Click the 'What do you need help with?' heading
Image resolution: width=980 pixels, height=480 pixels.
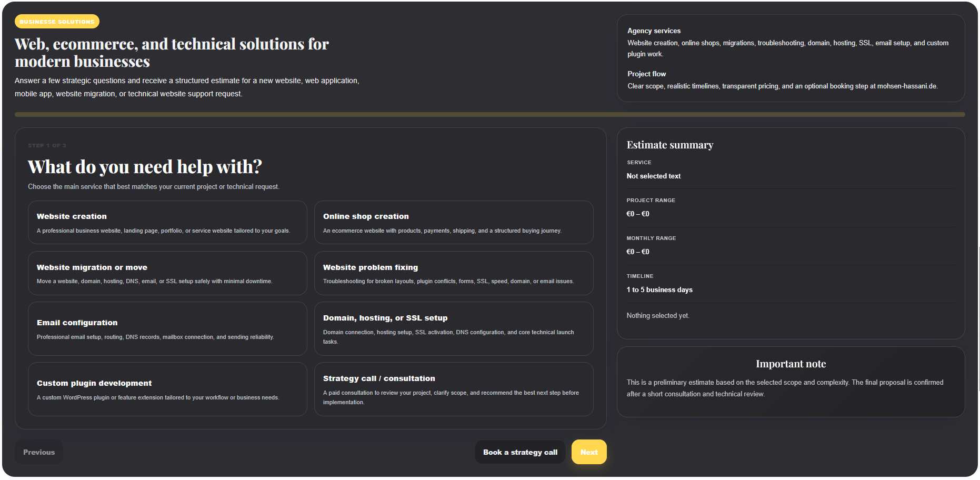coord(145,167)
